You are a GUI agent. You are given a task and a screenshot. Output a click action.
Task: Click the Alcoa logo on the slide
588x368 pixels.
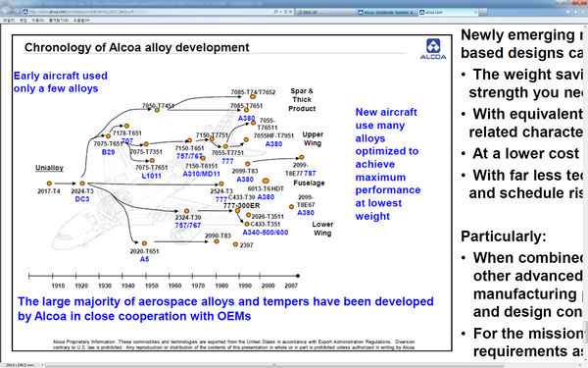[x=433, y=49]
